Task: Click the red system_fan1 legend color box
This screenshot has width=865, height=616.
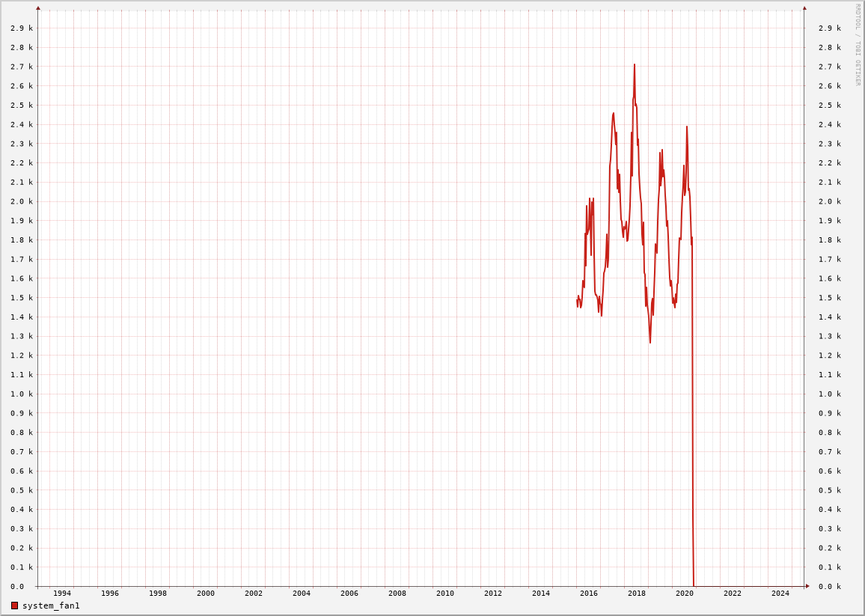Action: click(x=14, y=606)
